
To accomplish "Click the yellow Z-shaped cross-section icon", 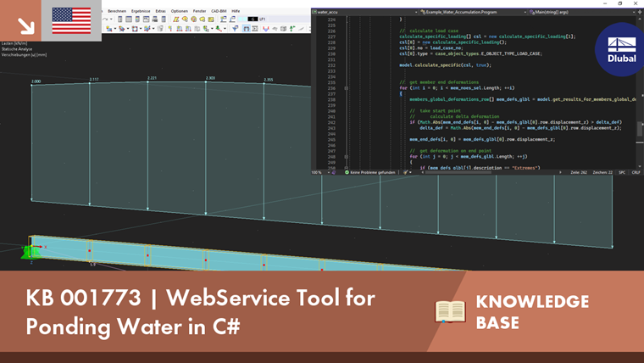I will [176, 19].
